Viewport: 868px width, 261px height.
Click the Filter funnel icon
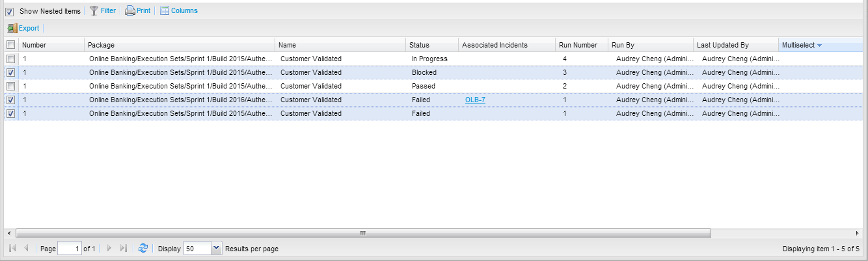(x=94, y=10)
